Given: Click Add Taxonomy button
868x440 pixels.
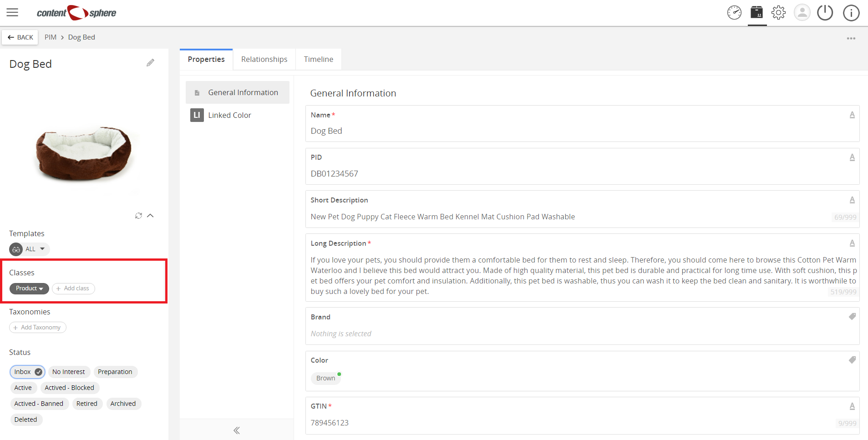Looking at the screenshot, I should pyautogui.click(x=38, y=328).
